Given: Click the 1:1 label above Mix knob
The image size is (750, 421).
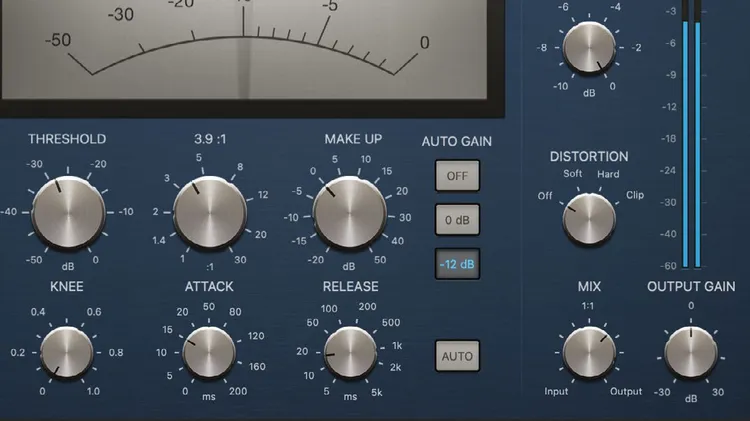Looking at the screenshot, I should pyautogui.click(x=588, y=306).
